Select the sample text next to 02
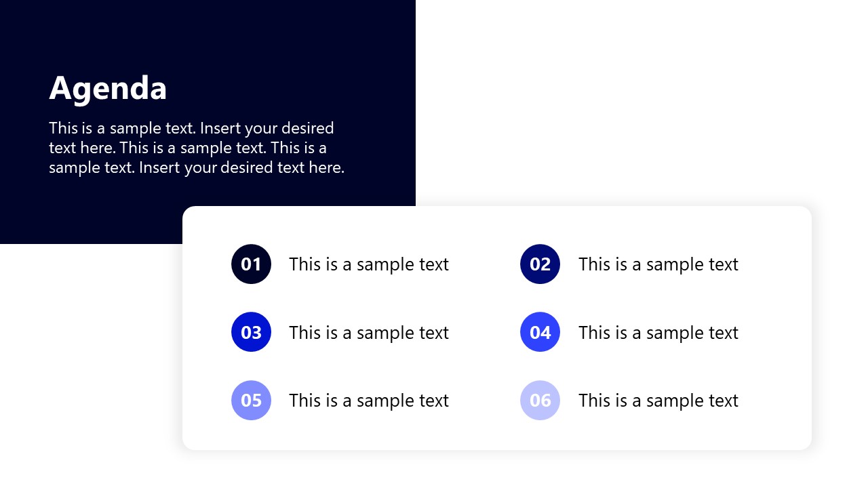Image resolution: width=868 pixels, height=488 pixels. coord(658,264)
